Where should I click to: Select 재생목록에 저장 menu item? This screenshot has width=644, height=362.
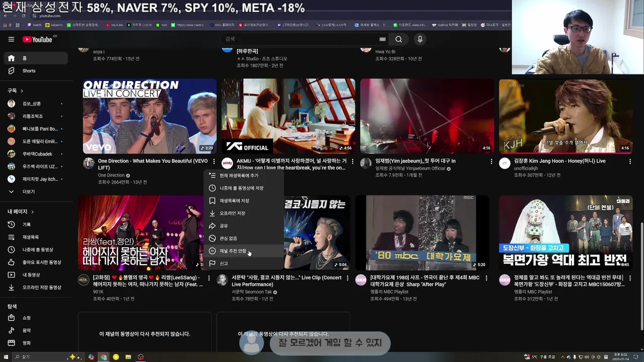point(244,201)
